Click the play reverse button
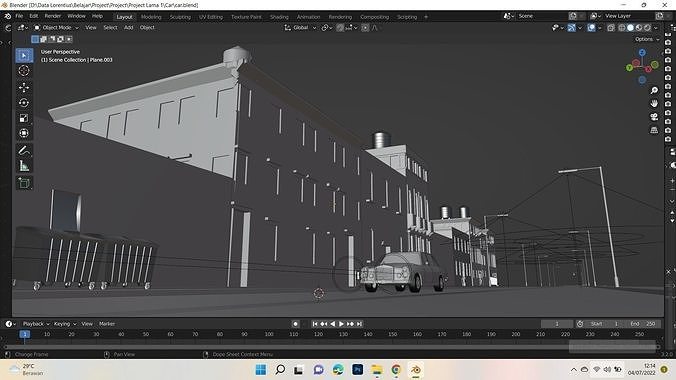Viewport: 676px width, 380px height. point(332,324)
